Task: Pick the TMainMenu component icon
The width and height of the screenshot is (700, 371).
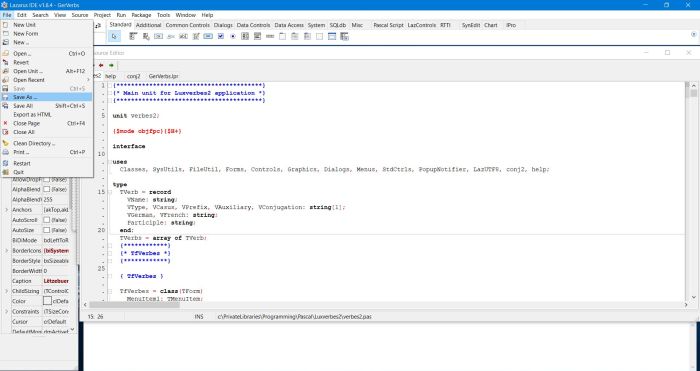Action: point(133,37)
